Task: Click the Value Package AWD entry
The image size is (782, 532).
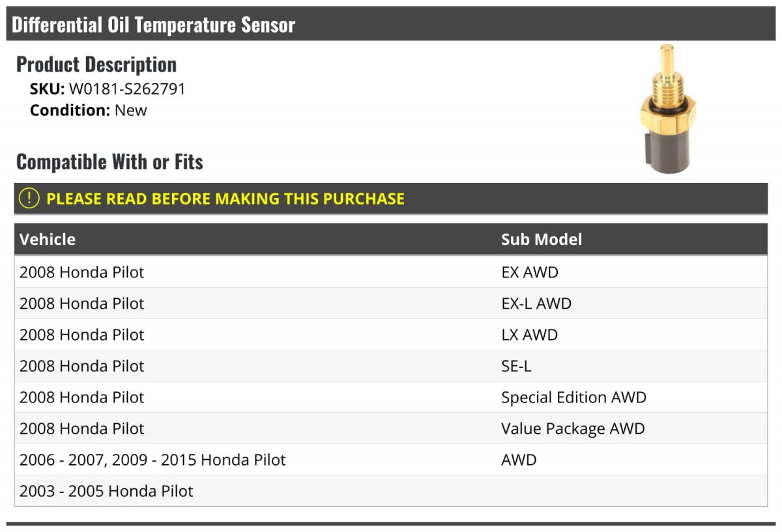Action: (572, 428)
